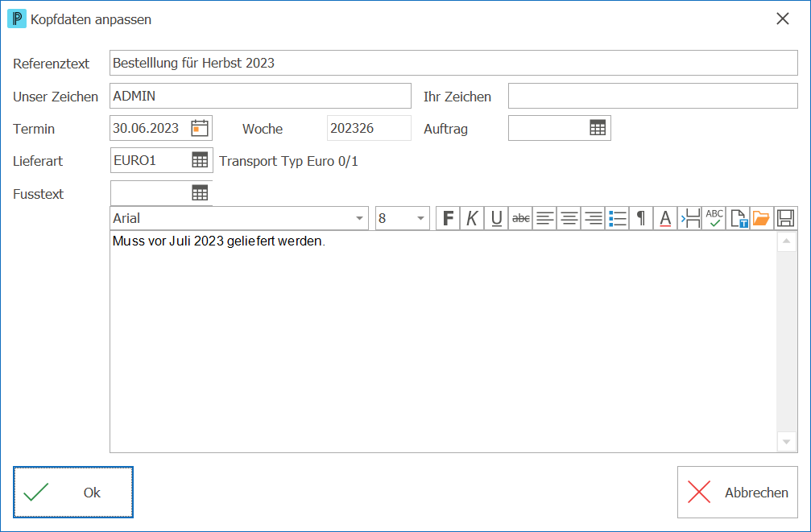
Task: Apply strikethrough with the abc icon
Action: pyautogui.click(x=520, y=218)
